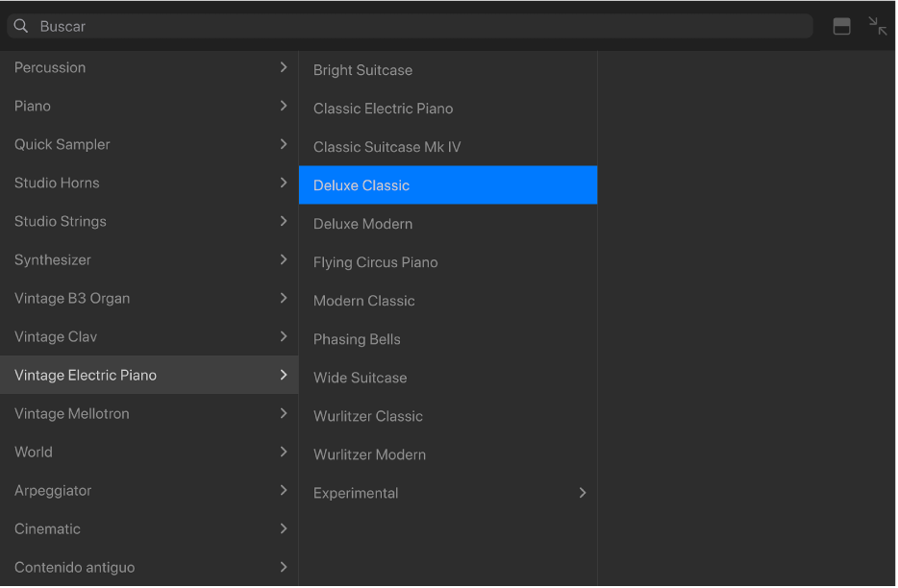Open the Studio Horns category
This screenshot has height=588, width=898.
coord(57,183)
